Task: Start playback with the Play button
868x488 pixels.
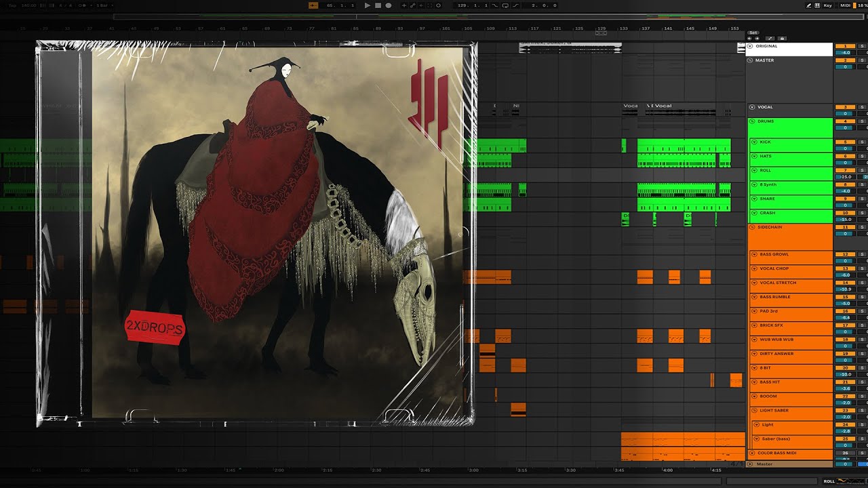Action: (368, 5)
